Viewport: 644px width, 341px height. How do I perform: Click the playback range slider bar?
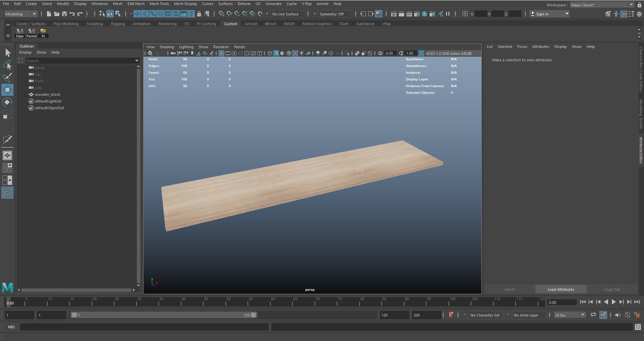(164, 315)
